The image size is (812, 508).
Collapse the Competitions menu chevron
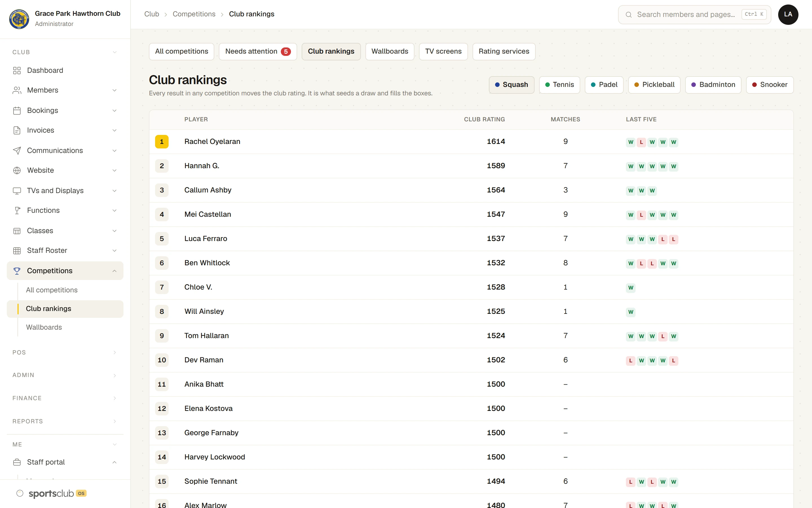114,270
